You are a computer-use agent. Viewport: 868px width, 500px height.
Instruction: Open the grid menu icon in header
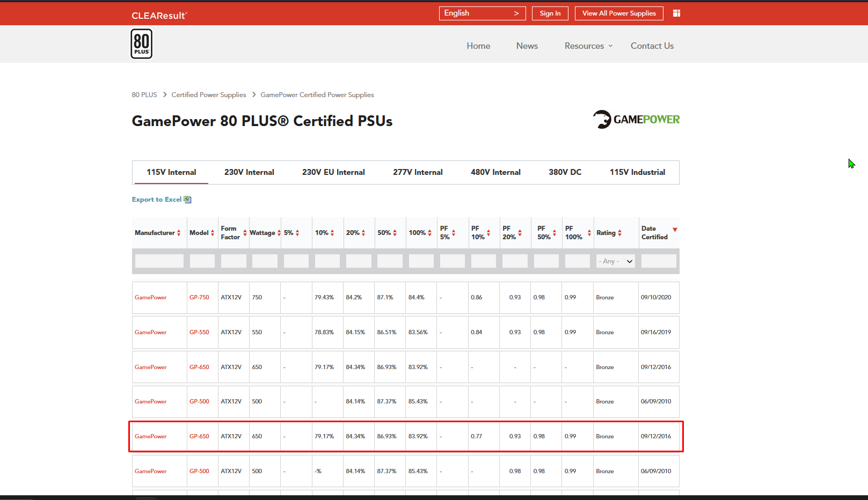pos(676,13)
